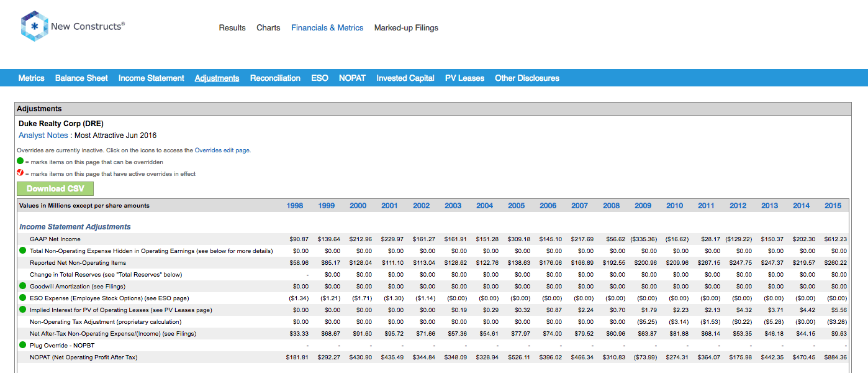868x373 pixels.
Task: Click the 1998 year column header
Action: coord(295,206)
